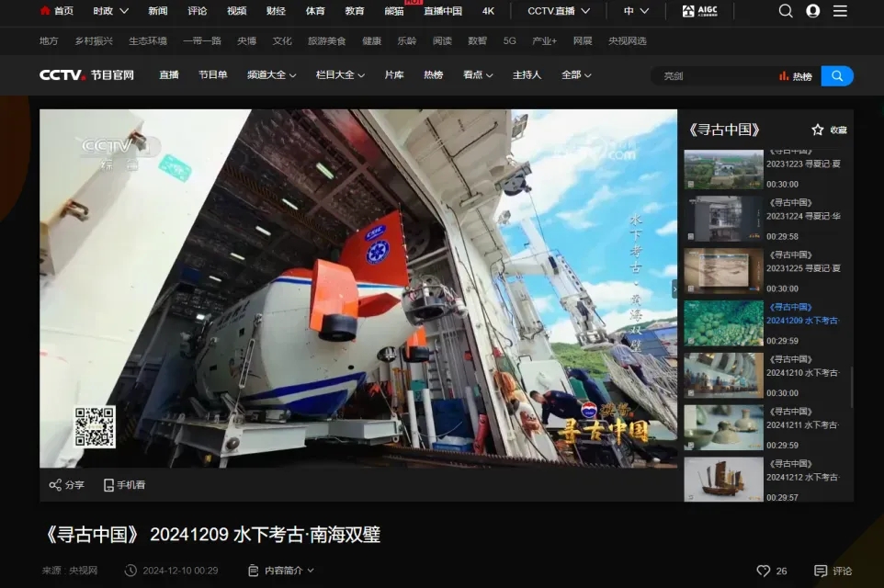Expand 栏目大全 dropdown

click(x=340, y=75)
